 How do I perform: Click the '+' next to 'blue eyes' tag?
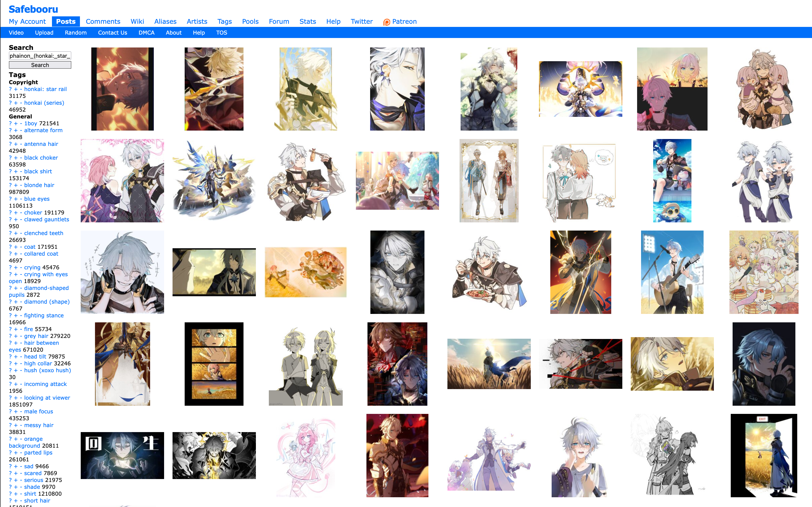pyautogui.click(x=16, y=199)
